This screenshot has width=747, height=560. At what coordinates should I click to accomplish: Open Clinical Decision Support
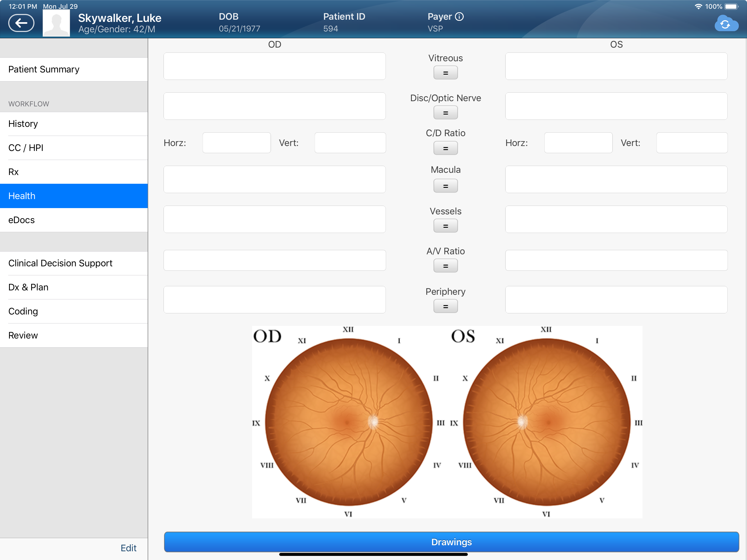click(x=74, y=263)
